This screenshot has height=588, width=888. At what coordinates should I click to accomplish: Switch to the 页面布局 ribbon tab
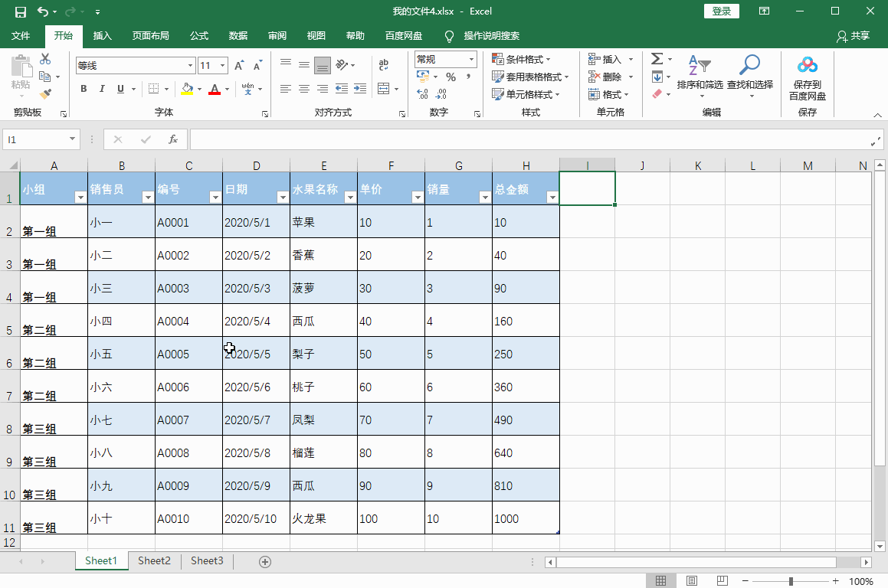click(x=151, y=36)
